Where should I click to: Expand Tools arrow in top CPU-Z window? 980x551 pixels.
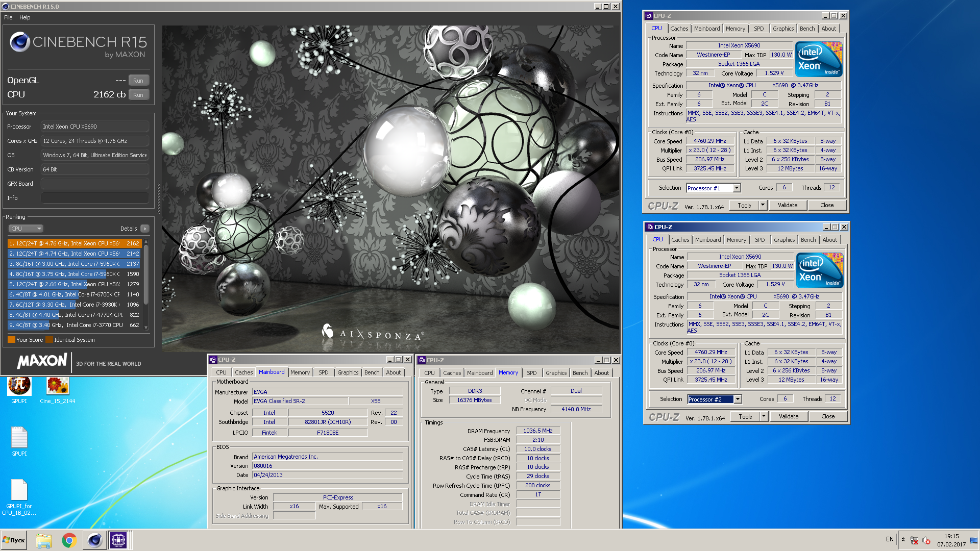tap(763, 205)
